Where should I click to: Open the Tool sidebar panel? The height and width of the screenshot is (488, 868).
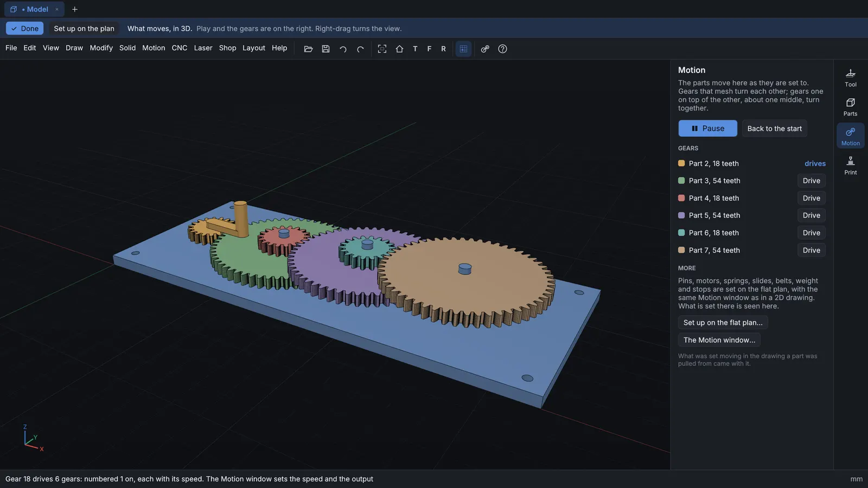click(850, 77)
